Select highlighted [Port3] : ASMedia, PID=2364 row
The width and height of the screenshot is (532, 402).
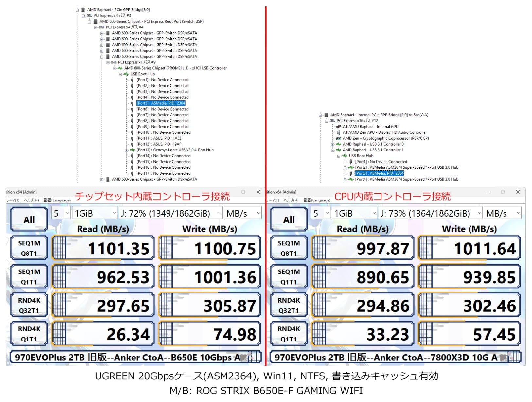(x=379, y=174)
